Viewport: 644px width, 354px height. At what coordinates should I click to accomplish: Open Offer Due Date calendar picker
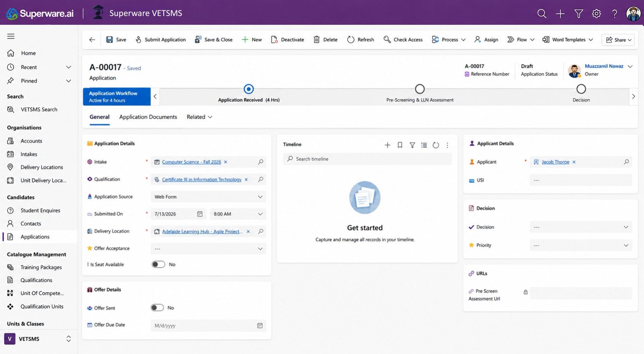pyautogui.click(x=260, y=325)
